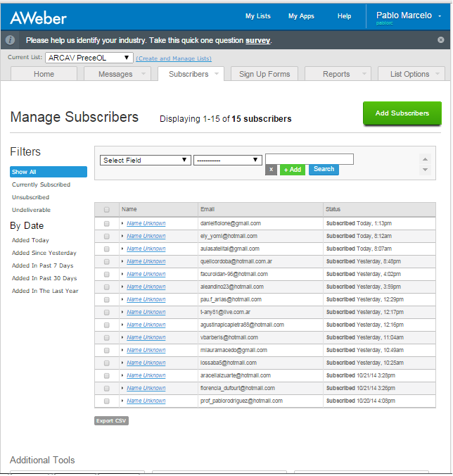The width and height of the screenshot is (453, 476).
Task: Expand the Subscribers tab dropdown arrow
Action: [217, 74]
